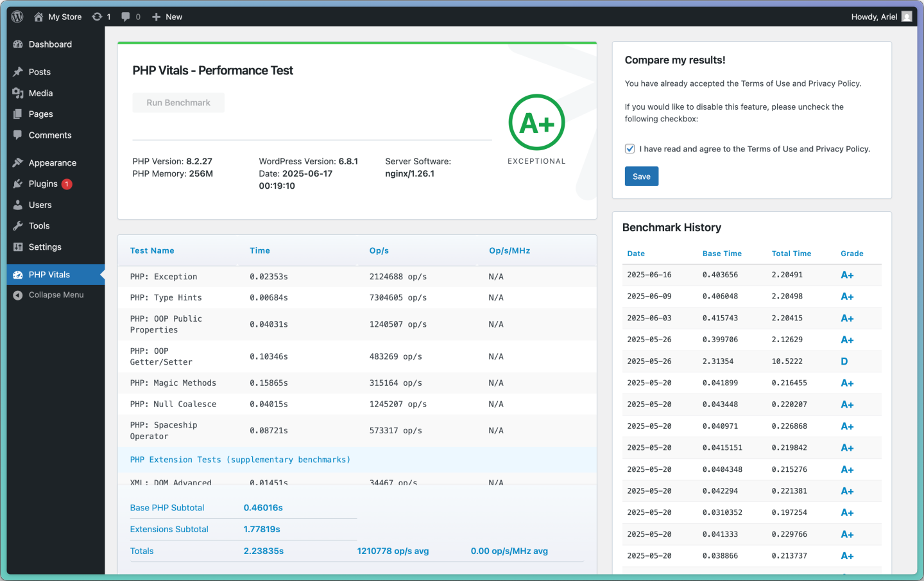Sort results by Op/s column header
The image size is (924, 581).
click(x=379, y=251)
